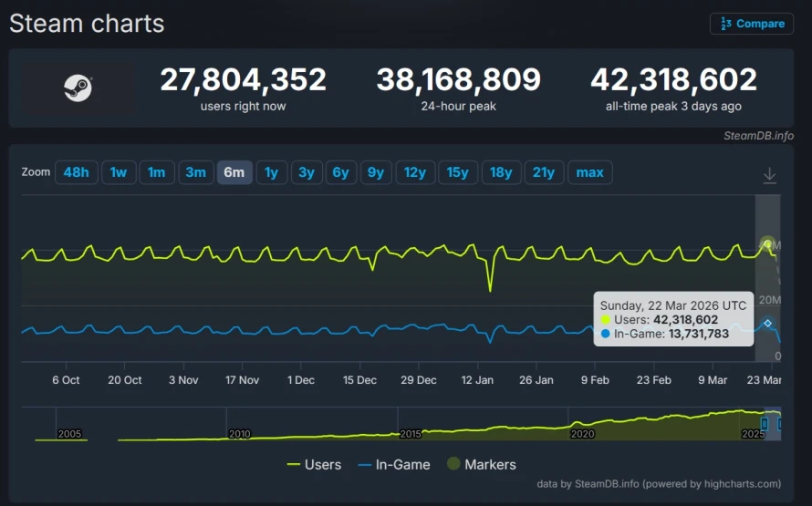Show full history with max zoom

(x=589, y=172)
